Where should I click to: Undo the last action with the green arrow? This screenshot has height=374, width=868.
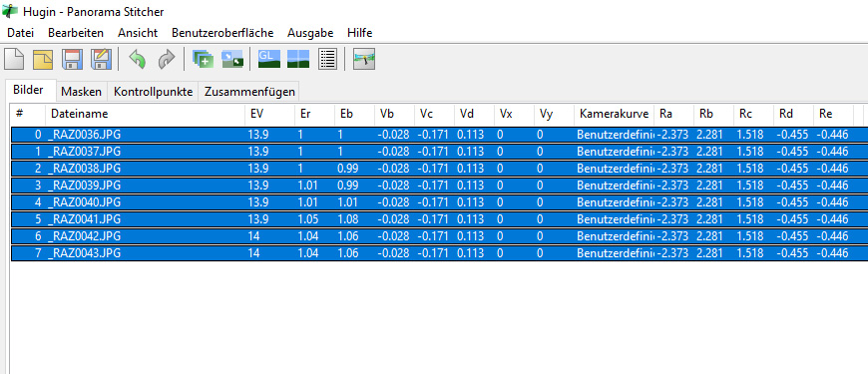click(x=138, y=59)
